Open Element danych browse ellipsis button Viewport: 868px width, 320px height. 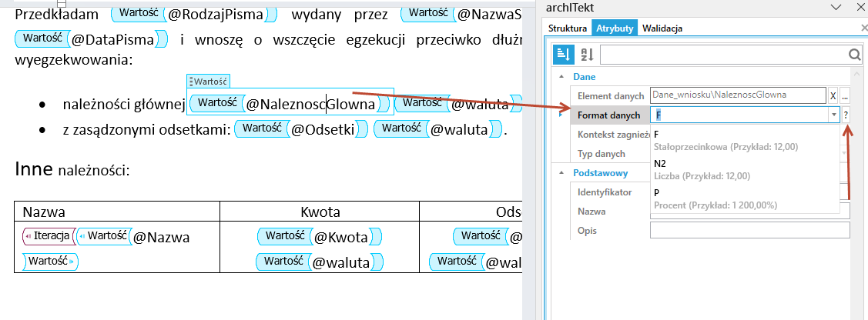click(846, 95)
